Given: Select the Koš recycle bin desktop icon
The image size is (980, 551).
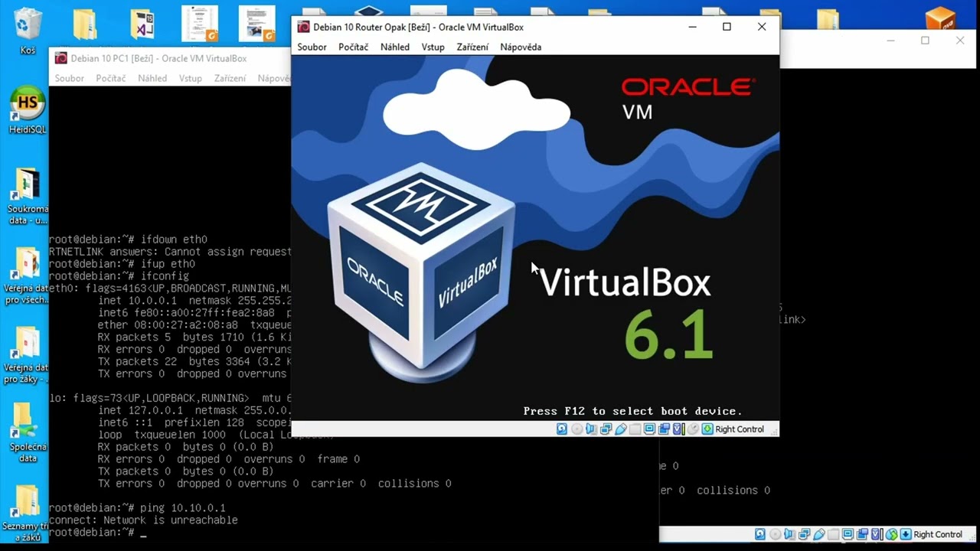Looking at the screenshot, I should coord(28,31).
